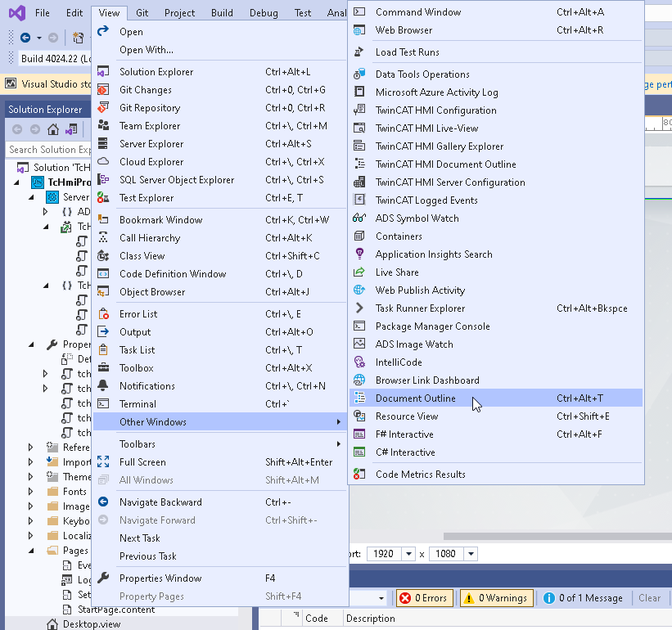Click the Full Screen arrows icon
Viewport: 672px width, 630px height.
pyautogui.click(x=103, y=462)
